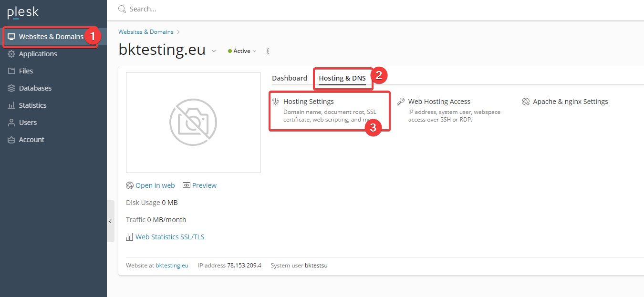Click the Users person icon
Viewport: 644px width, 297px height.
coord(11,123)
